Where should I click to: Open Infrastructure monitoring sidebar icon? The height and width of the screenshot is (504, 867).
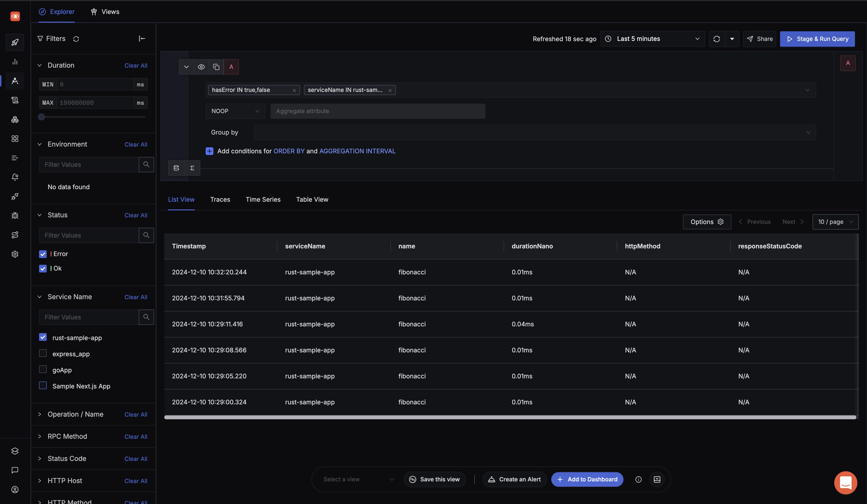tap(15, 119)
